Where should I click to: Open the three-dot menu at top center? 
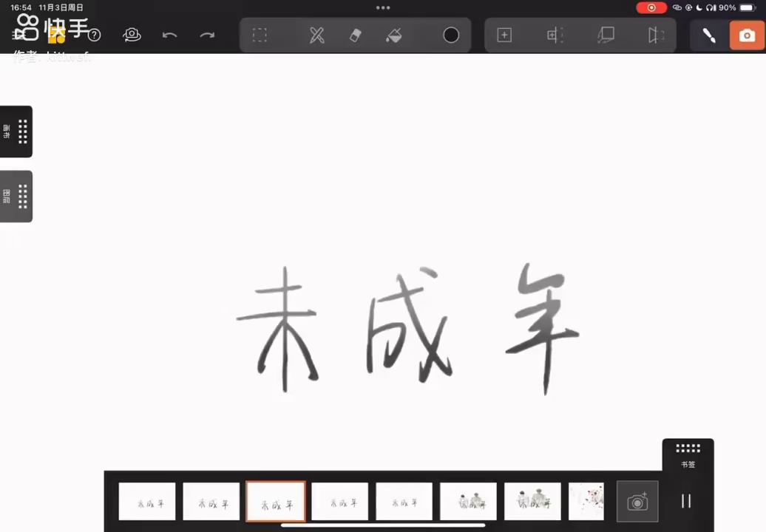click(383, 8)
